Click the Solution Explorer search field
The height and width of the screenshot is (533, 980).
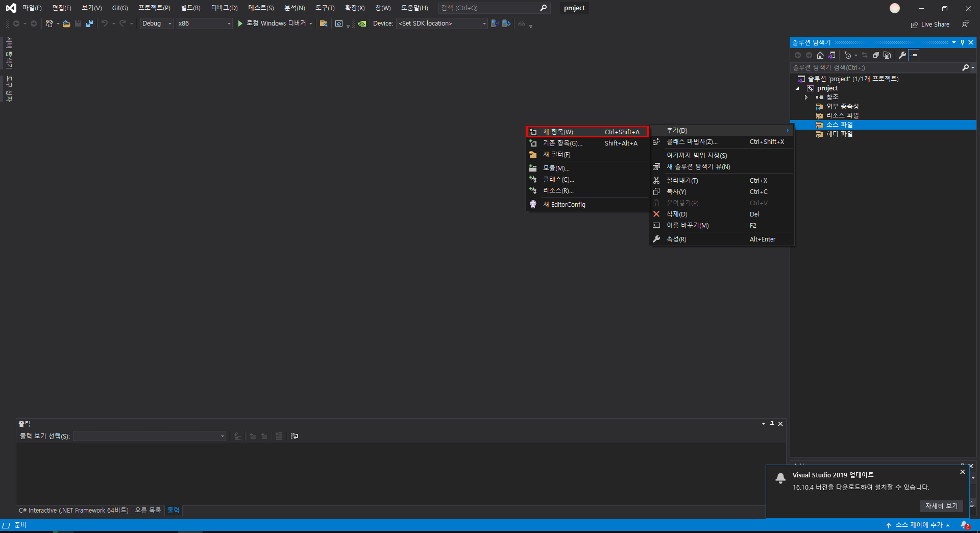point(875,67)
